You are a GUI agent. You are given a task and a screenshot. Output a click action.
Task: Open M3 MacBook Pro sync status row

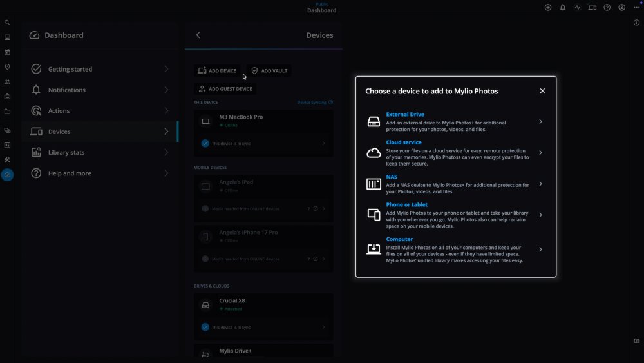tap(263, 144)
